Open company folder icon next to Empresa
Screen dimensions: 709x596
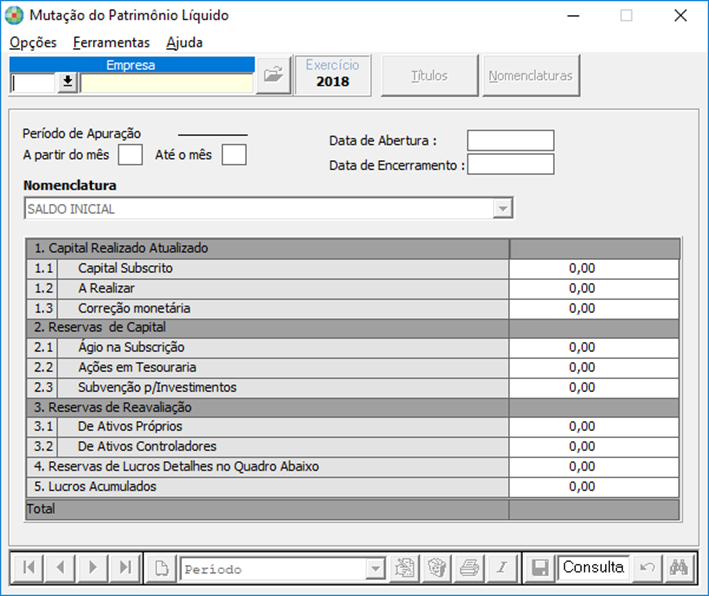pos(273,75)
